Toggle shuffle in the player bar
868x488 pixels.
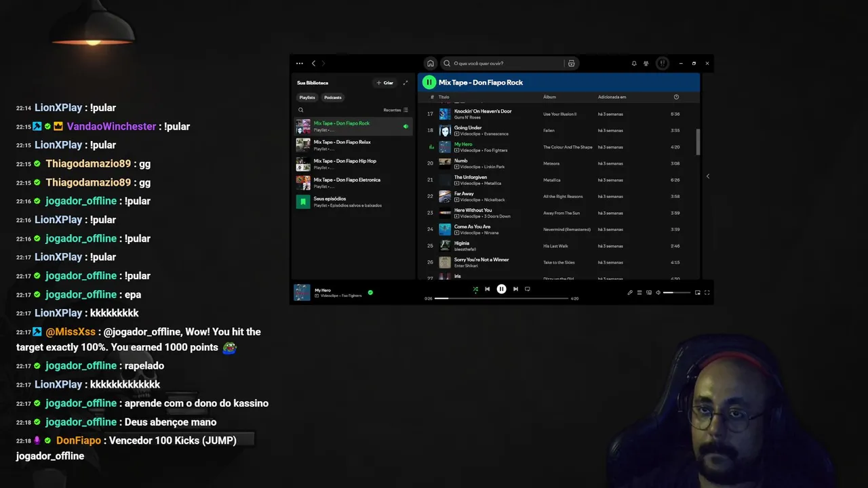coord(475,289)
